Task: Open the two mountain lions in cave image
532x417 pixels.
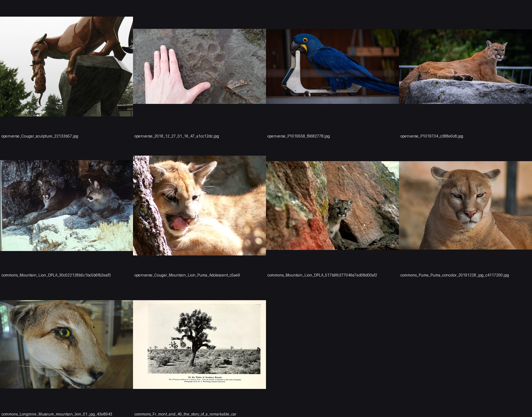Action: pos(66,206)
